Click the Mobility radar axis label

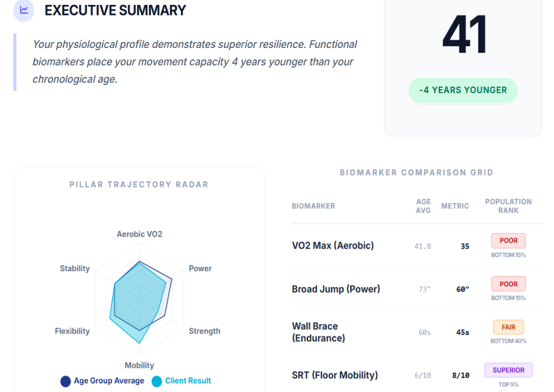[139, 366]
